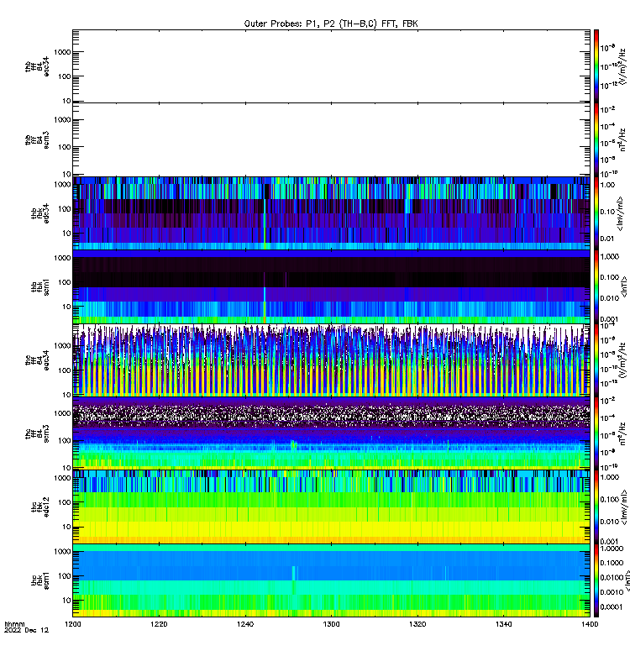This screenshot has width=630, height=672.
Task: Click the '0.0100' value on thc fbk scm1 color bar
Action: [612, 577]
